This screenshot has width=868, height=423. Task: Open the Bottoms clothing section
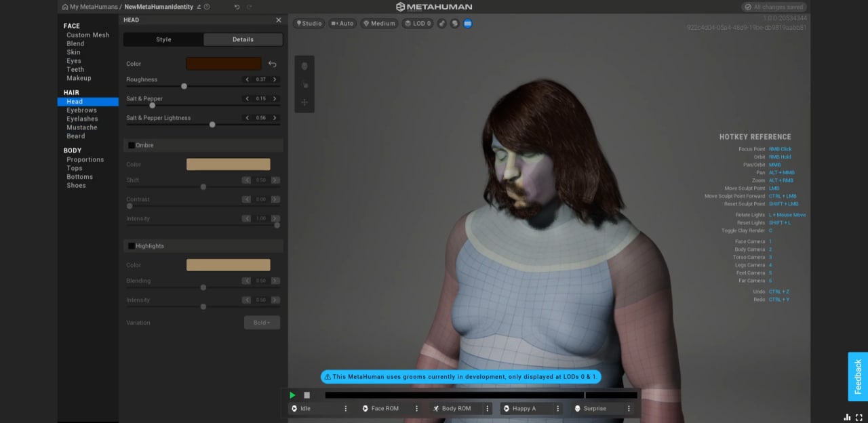tap(80, 177)
